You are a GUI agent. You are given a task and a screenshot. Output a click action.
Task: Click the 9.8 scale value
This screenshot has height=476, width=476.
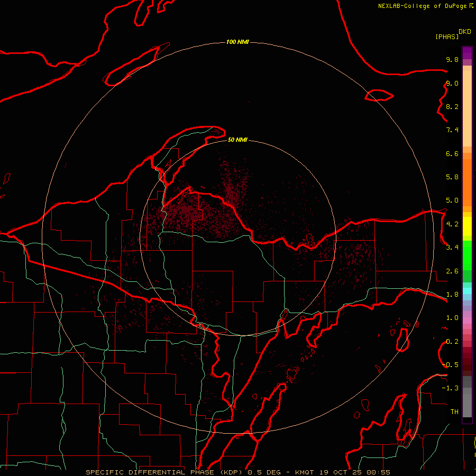pyautogui.click(x=452, y=59)
